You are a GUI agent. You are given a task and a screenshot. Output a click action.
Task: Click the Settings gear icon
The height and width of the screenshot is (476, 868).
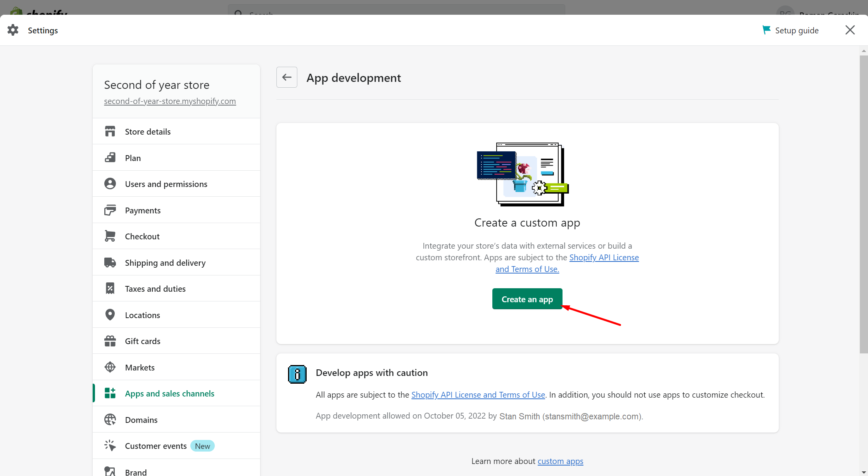12,30
